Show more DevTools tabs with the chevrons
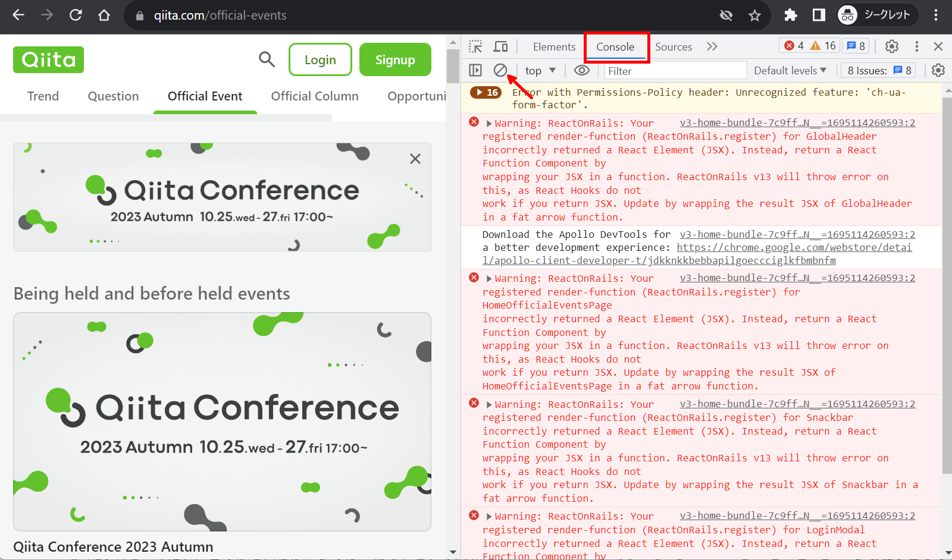 (712, 46)
